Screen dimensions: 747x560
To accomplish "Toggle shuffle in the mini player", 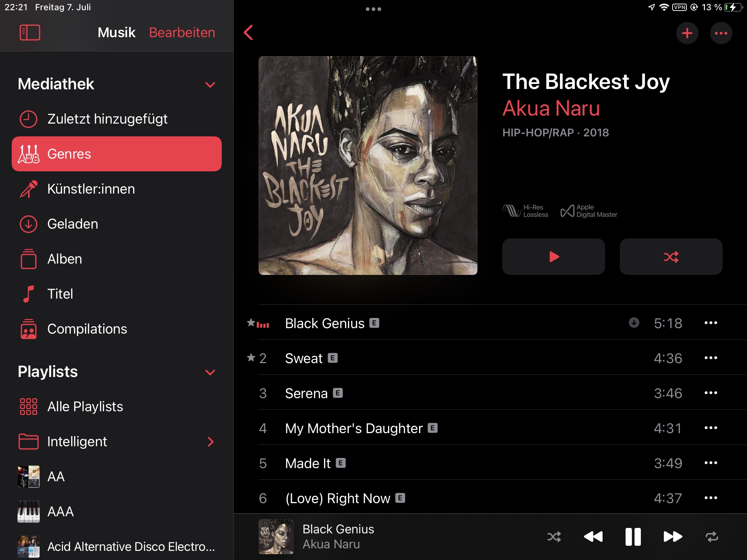I will (x=554, y=537).
